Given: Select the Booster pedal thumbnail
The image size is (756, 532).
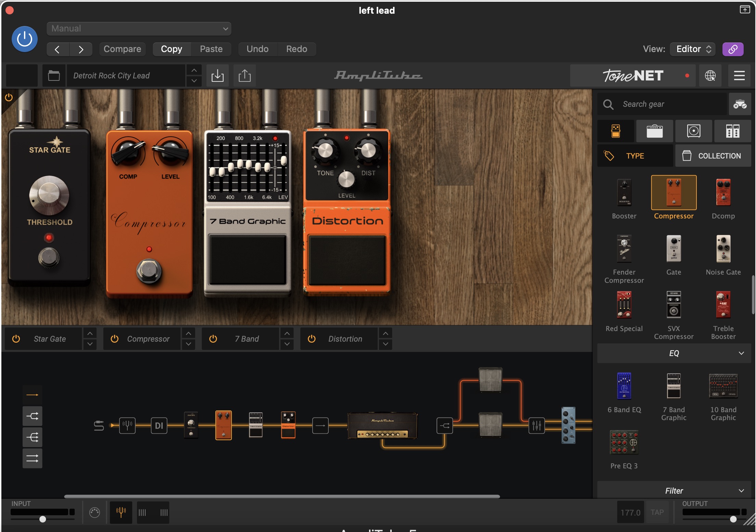Looking at the screenshot, I should click(x=624, y=192).
